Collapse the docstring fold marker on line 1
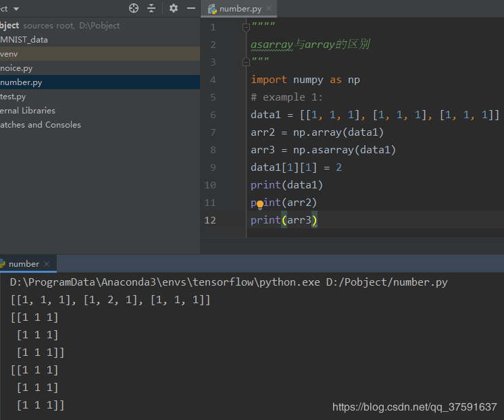 click(246, 28)
